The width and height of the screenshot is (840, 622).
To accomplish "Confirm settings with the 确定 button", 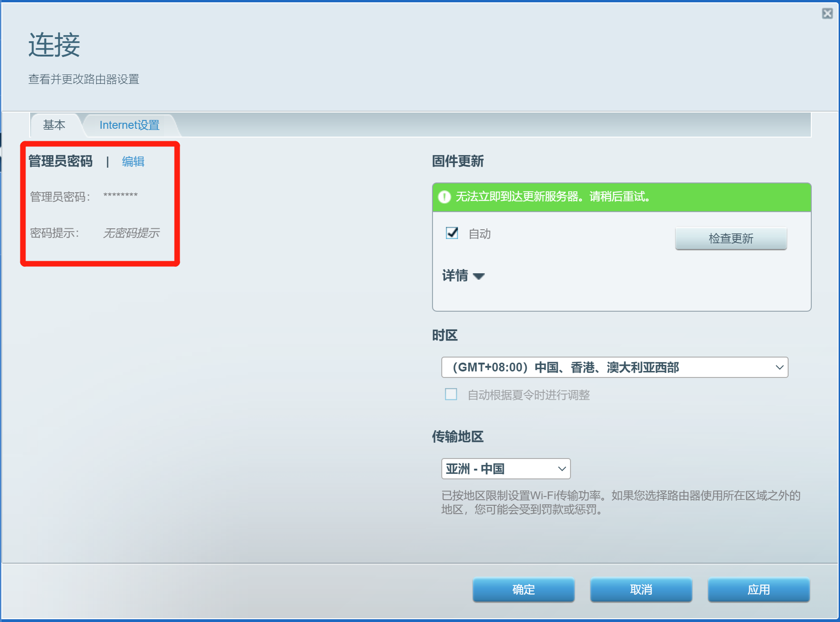I will point(523,590).
